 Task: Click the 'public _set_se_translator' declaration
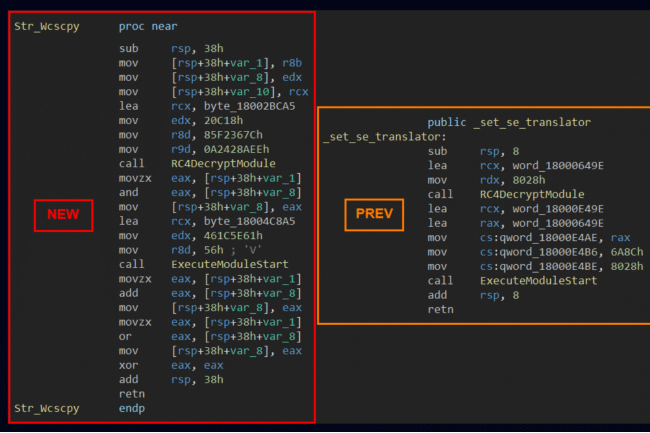click(509, 123)
